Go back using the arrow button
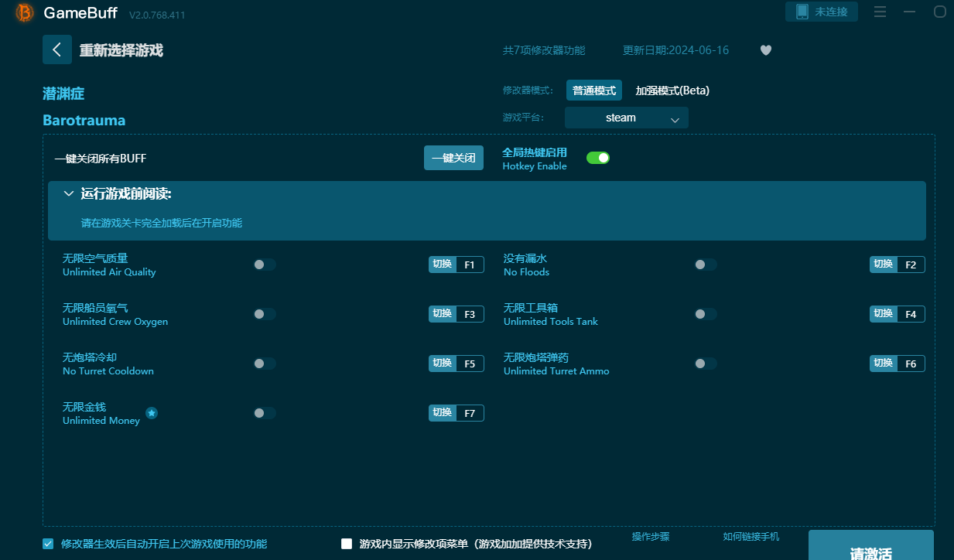The height and width of the screenshot is (560, 954). click(x=57, y=50)
